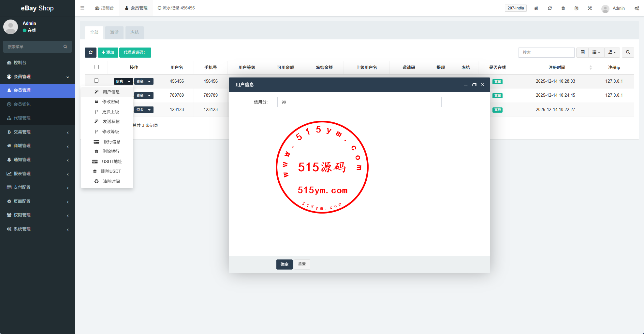
Task: Tick the checkbox for user 456456 row
Action: click(96, 81)
